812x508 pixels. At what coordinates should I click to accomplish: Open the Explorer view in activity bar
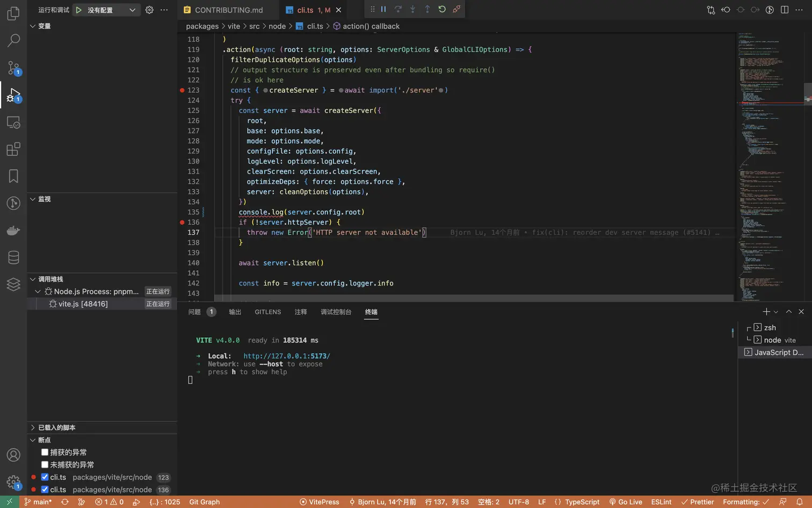point(13,13)
